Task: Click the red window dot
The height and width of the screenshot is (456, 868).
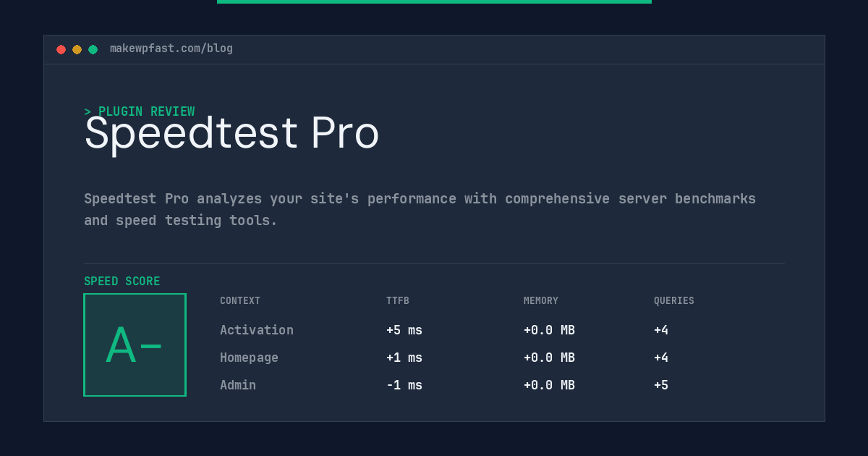Action: click(61, 49)
